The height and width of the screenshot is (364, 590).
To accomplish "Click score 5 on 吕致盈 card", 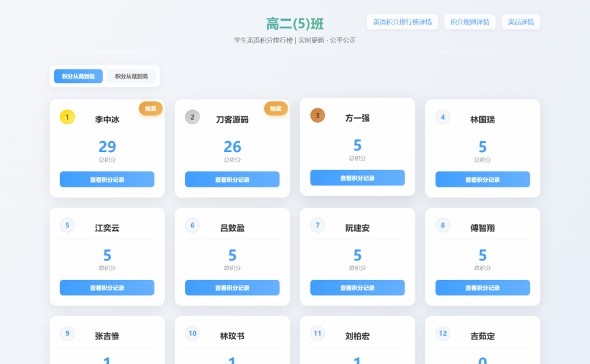I will pos(232,255).
